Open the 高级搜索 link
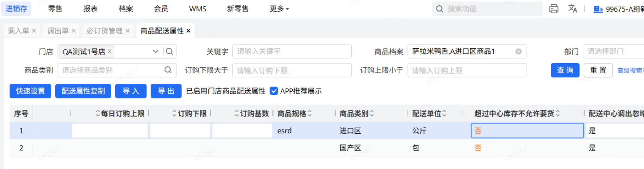 630,71
